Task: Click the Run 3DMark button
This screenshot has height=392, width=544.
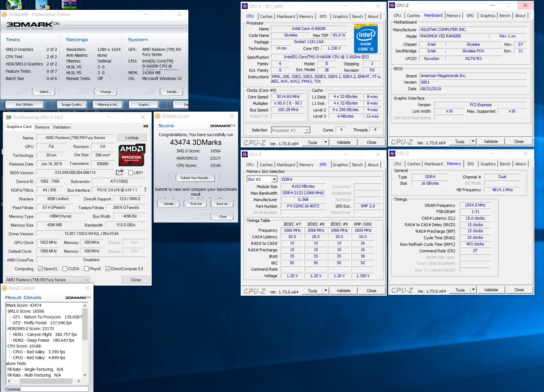Action: point(25,105)
